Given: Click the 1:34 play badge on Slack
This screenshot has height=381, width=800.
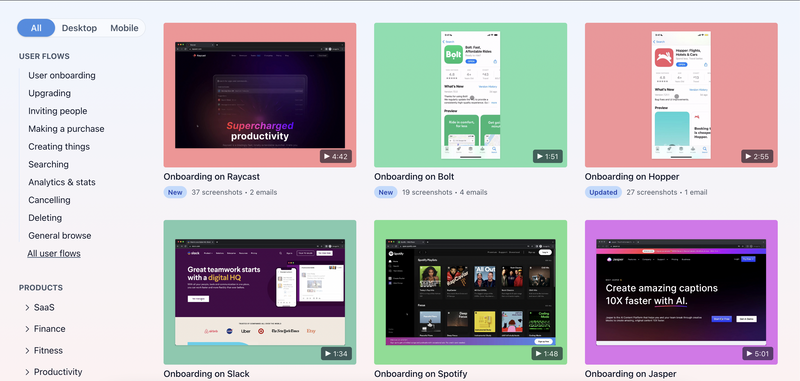Looking at the screenshot, I should tap(336, 353).
